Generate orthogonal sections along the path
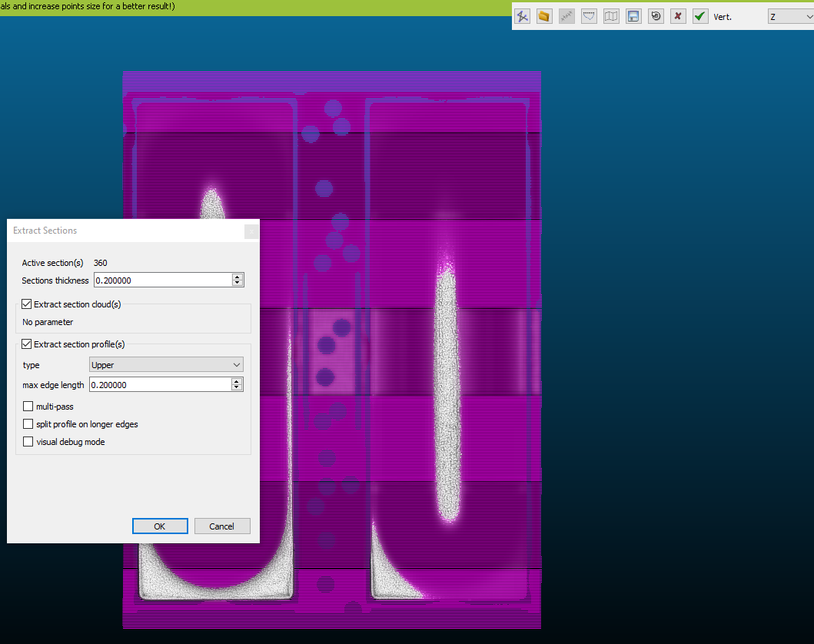 pyautogui.click(x=566, y=15)
